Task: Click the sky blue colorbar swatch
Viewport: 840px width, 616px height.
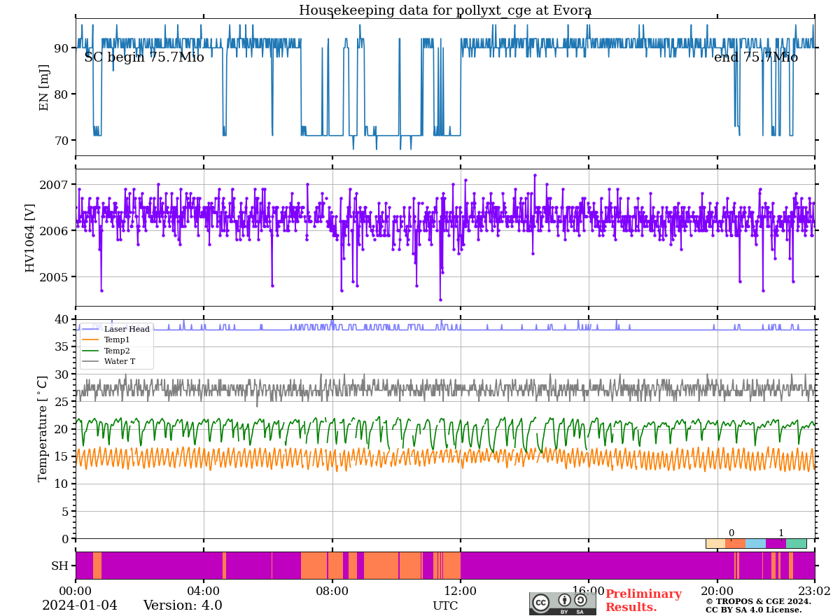Action: pos(756,543)
